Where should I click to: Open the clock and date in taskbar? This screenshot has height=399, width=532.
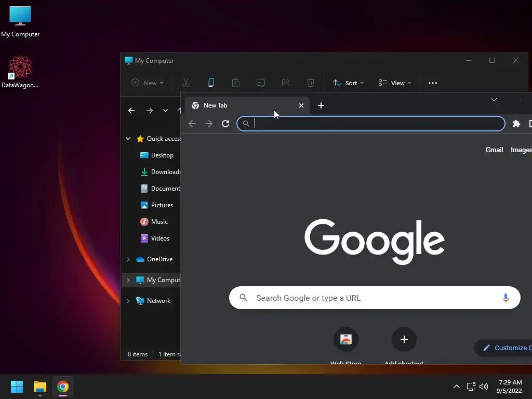point(509,387)
